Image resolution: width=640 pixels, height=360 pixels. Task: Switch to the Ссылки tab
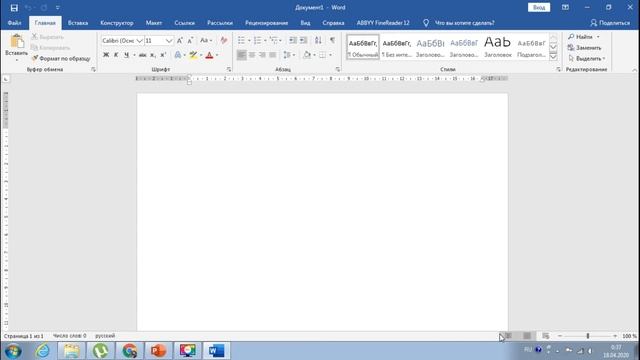click(x=184, y=23)
